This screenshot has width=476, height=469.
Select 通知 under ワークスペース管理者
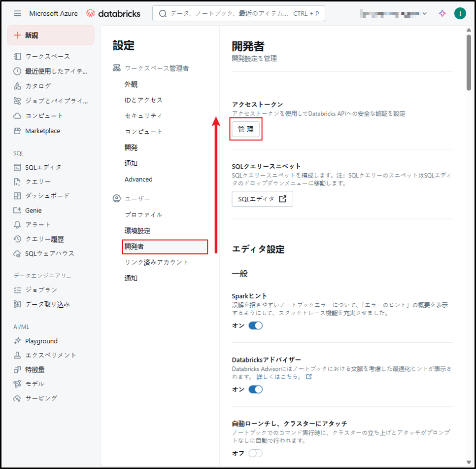pos(131,163)
